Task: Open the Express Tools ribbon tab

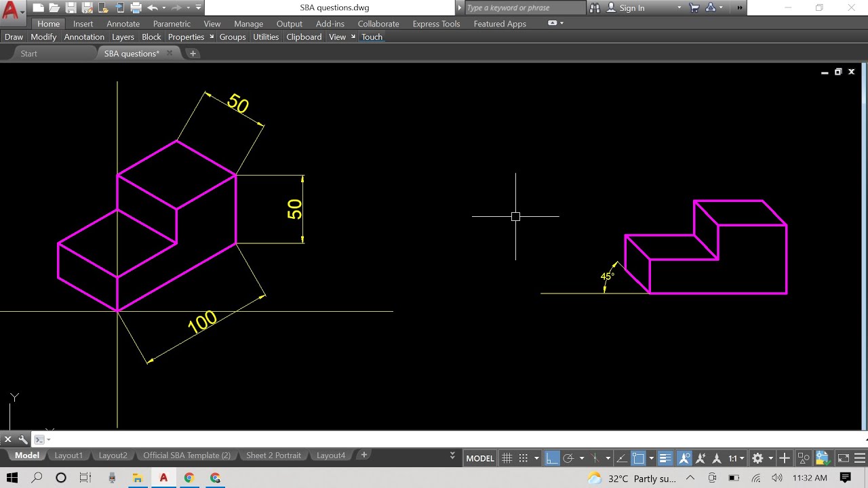Action: [436, 24]
